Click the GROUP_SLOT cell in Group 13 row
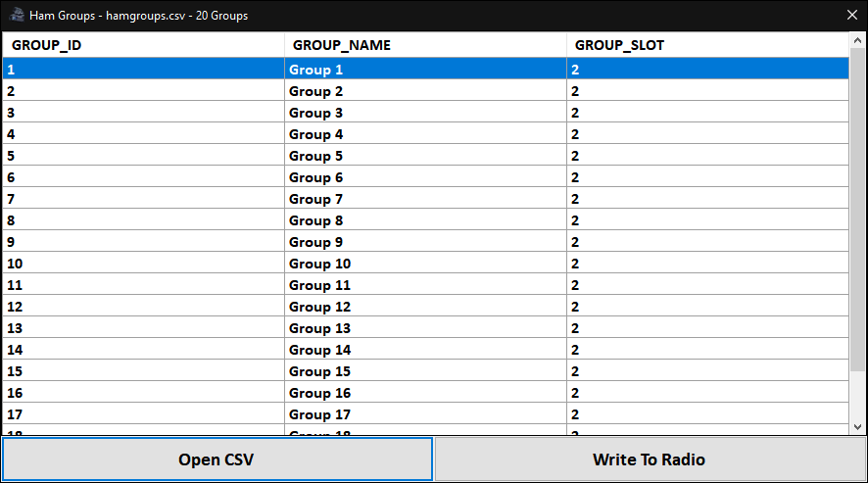Screen dimensions: 868x483 (708, 328)
